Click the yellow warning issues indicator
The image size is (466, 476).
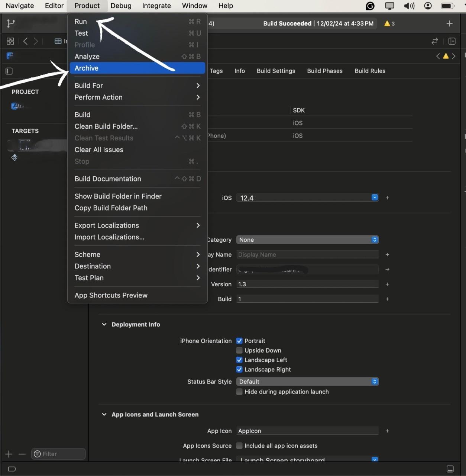389,23
